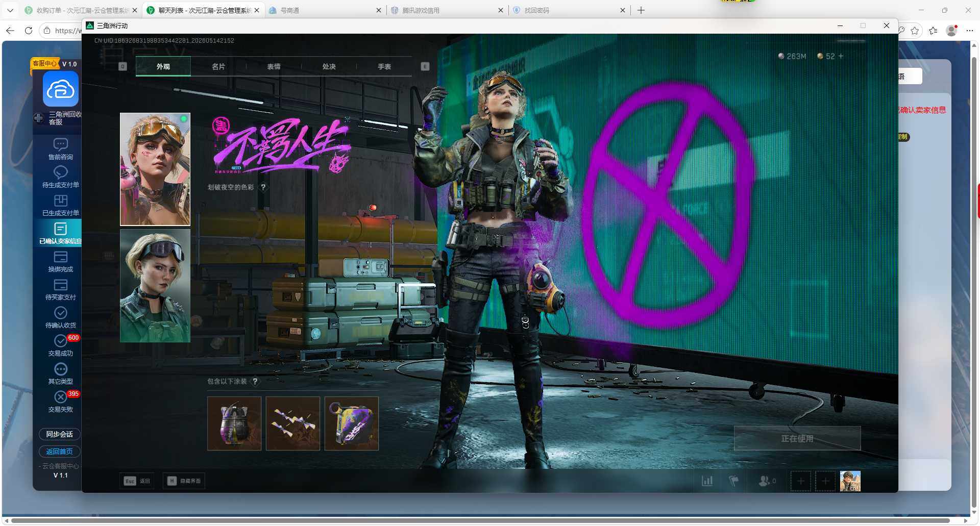Image resolution: width=980 pixels, height=526 pixels.
Task: Open the 名片 tab
Action: (218, 66)
